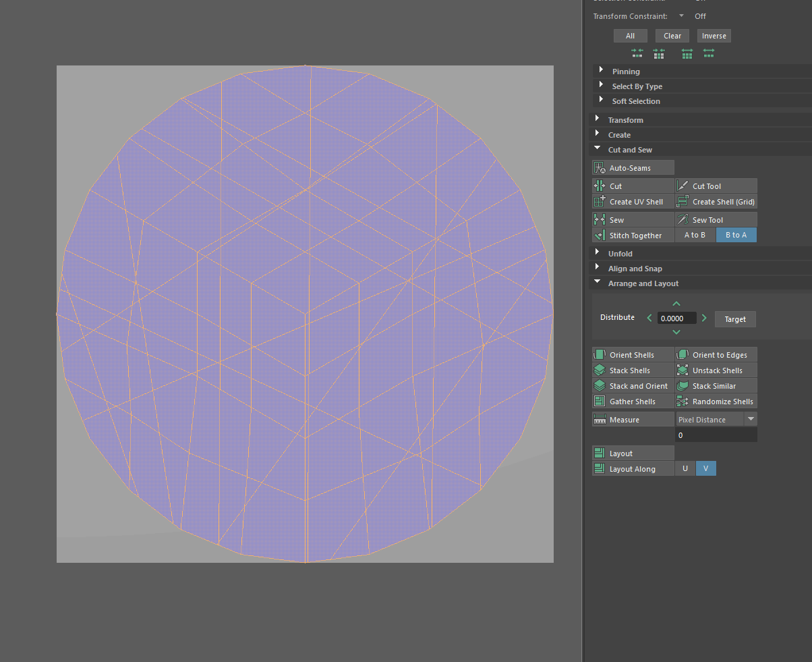Set stitch direction to A to B
Image resolution: width=812 pixels, height=662 pixels.
(x=695, y=235)
